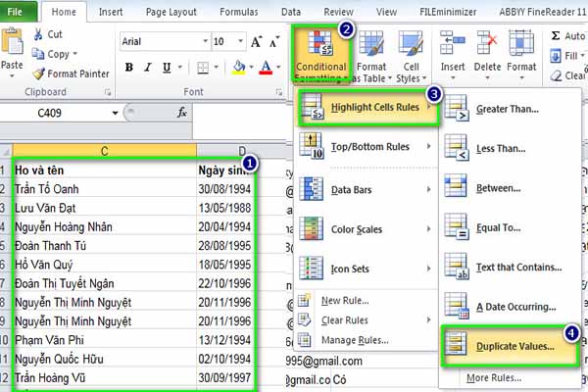
Task: Select the Between... rule
Action: click(x=510, y=188)
